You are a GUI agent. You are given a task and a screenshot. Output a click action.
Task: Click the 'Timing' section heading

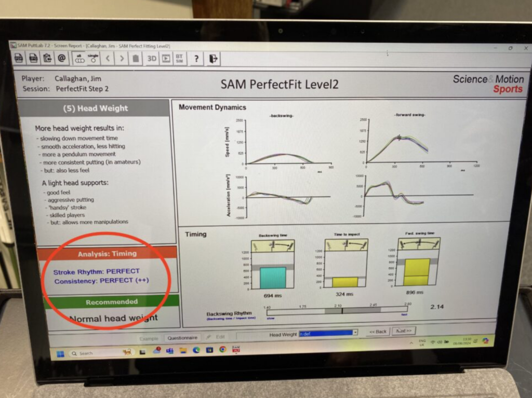[196, 234]
